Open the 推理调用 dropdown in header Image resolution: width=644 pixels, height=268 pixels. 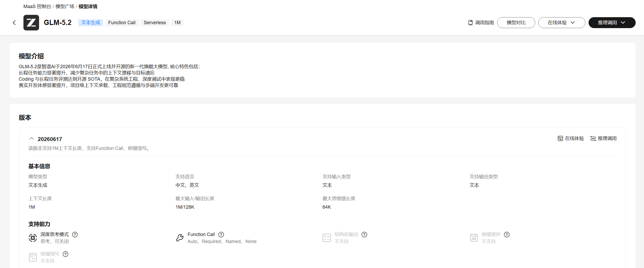pyautogui.click(x=612, y=23)
